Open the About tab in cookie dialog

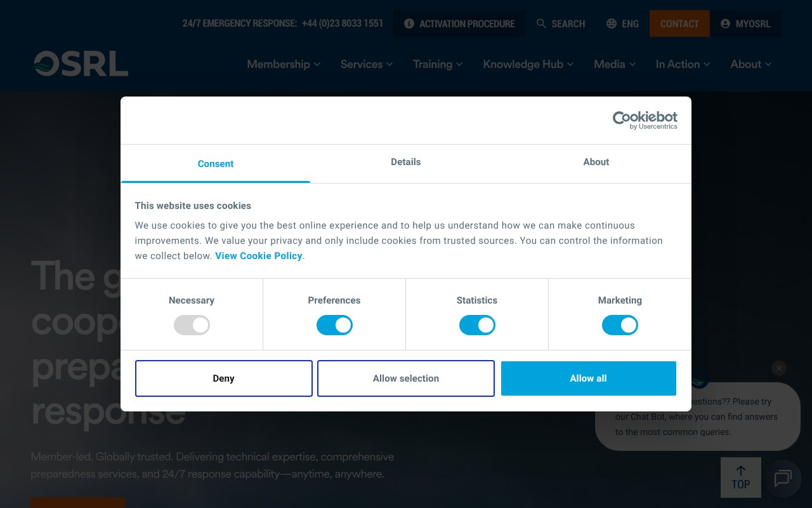pos(596,162)
